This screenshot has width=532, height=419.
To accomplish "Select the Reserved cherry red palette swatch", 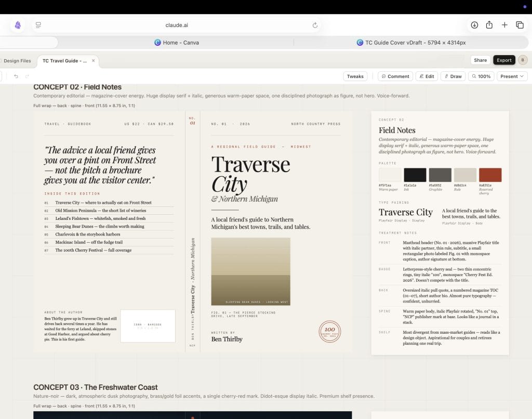I will pyautogui.click(x=490, y=175).
